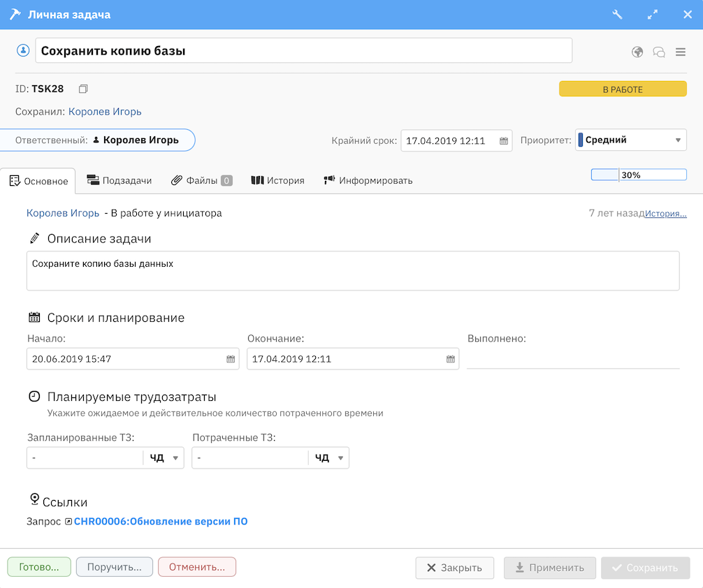
Task: Open calendar picker for Окончание date
Action: [x=451, y=359]
